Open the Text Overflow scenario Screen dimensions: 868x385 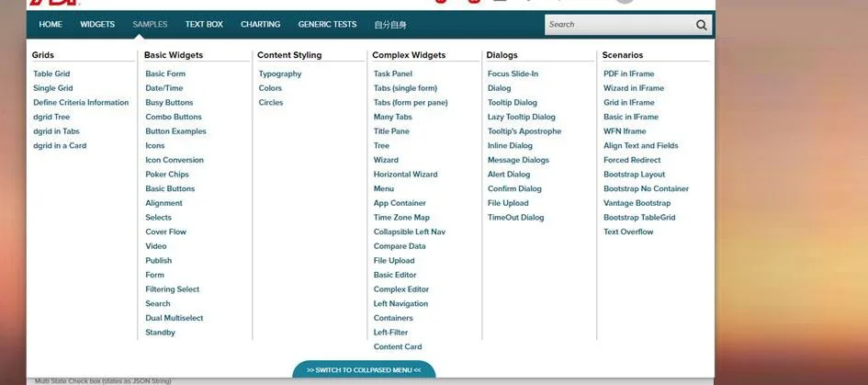point(628,232)
